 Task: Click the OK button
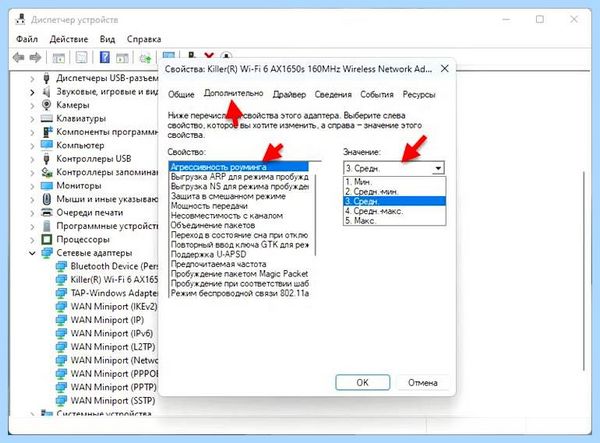363,382
